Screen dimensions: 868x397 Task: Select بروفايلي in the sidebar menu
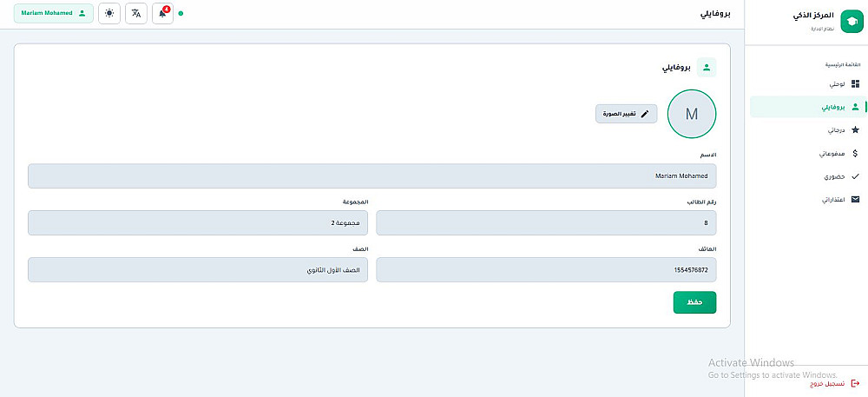pyautogui.click(x=834, y=107)
